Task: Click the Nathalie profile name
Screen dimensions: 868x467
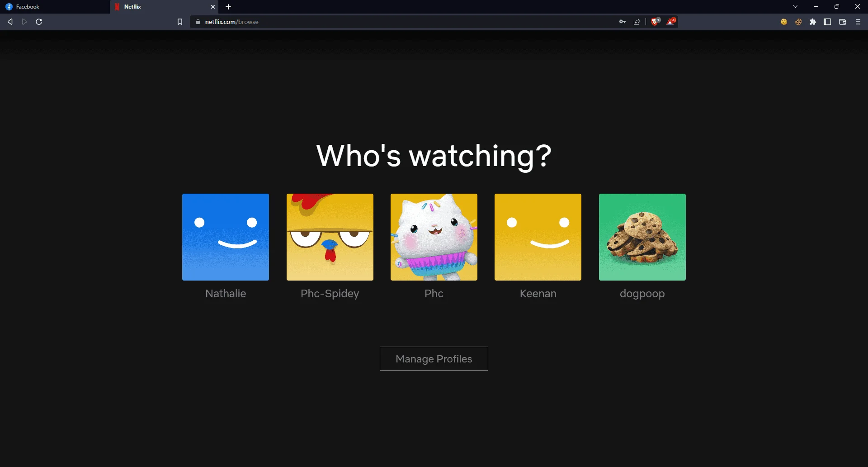Action: tap(226, 294)
